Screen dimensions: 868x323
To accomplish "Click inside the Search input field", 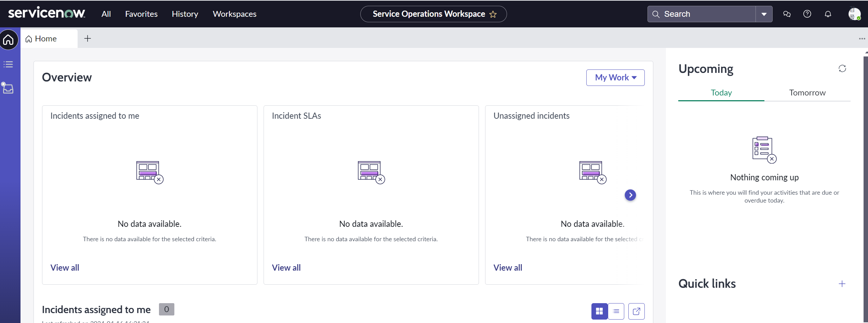I will click(x=704, y=14).
